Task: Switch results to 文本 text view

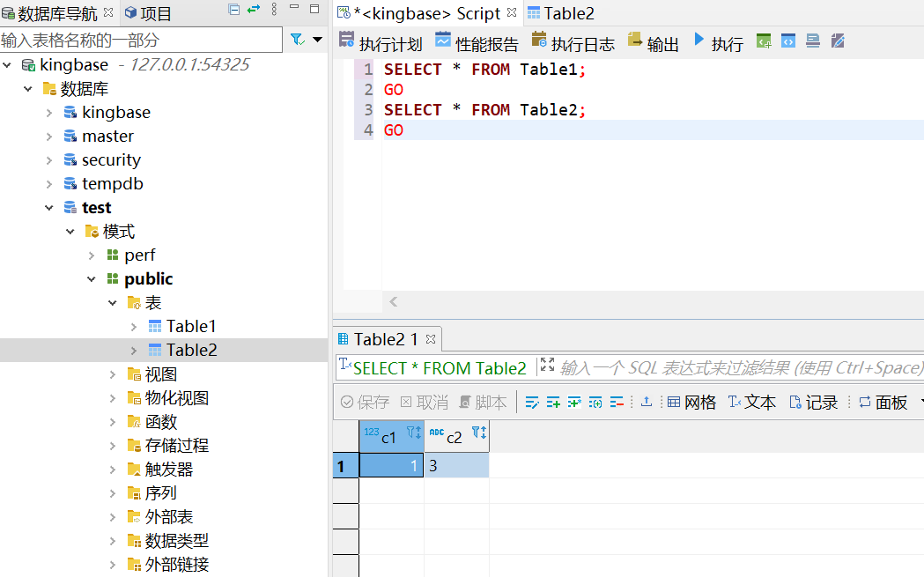Action: coord(751,403)
